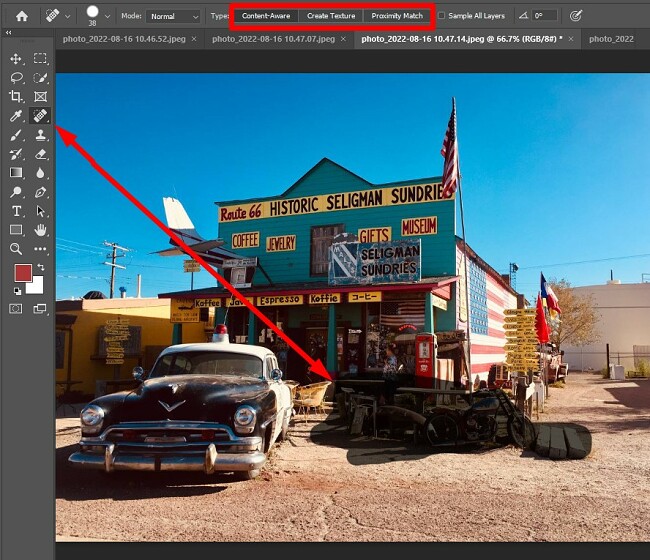650x560 pixels.
Task: Choose Proximity Match healing type
Action: [x=397, y=16]
